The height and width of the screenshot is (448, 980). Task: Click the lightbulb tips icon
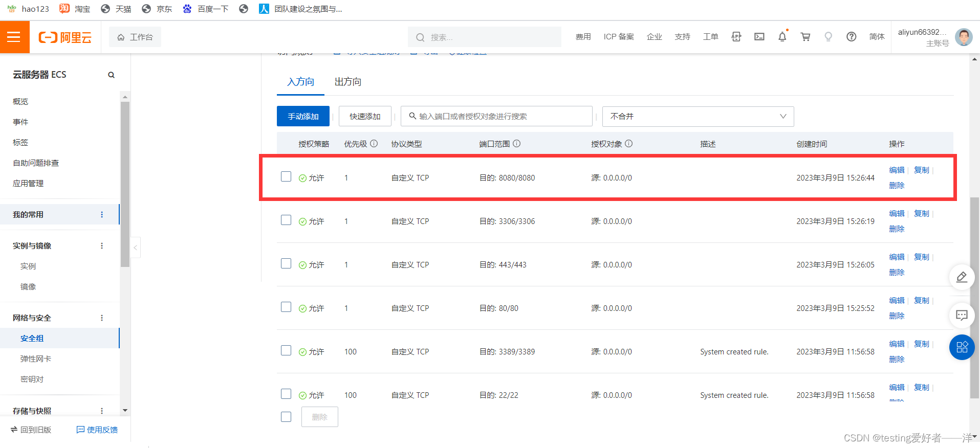click(828, 37)
